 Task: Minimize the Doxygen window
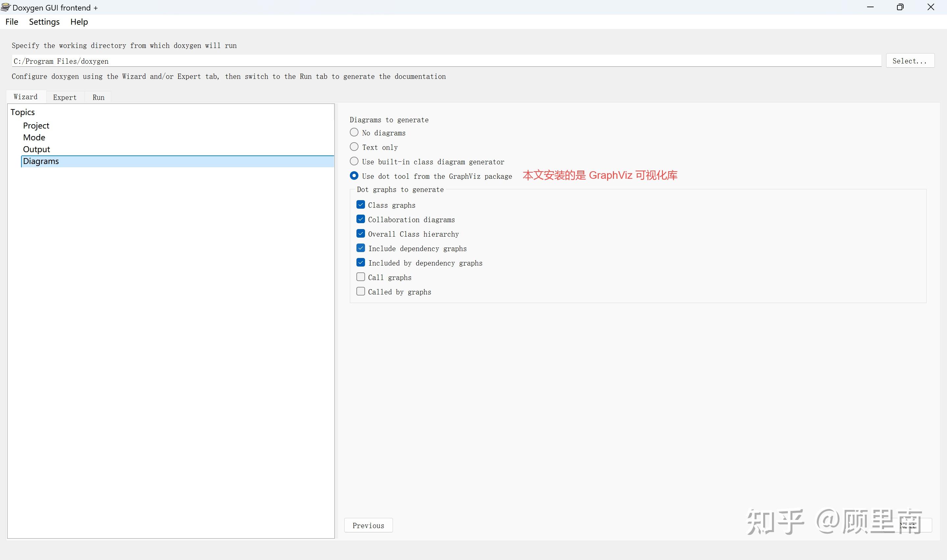click(870, 7)
